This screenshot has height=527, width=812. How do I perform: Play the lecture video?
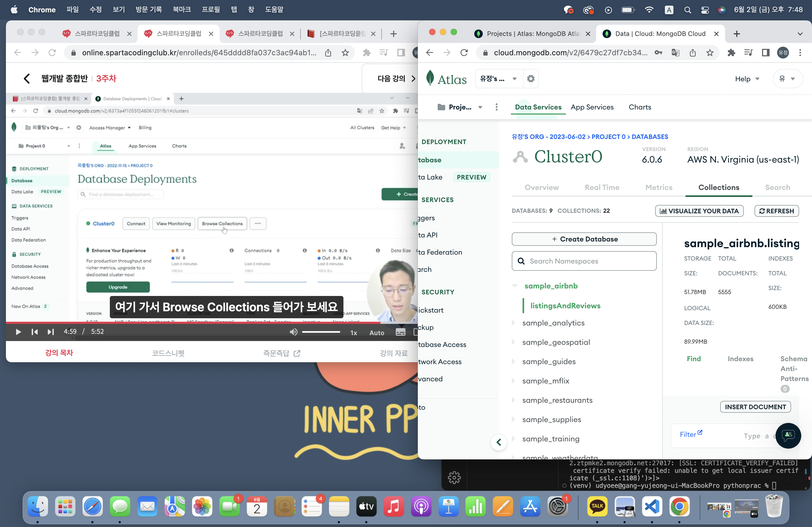(19, 332)
